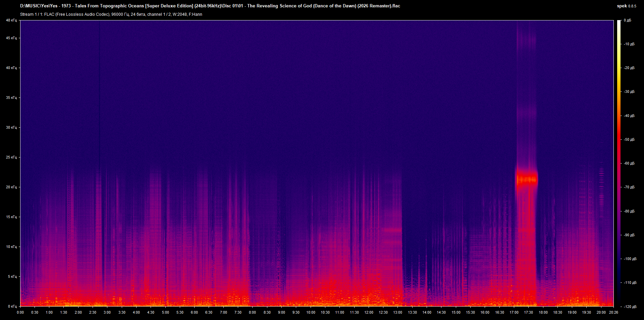Screen dimensions: 644x320
Task: Click the -30 дБ scale label
Action: click(x=629, y=92)
